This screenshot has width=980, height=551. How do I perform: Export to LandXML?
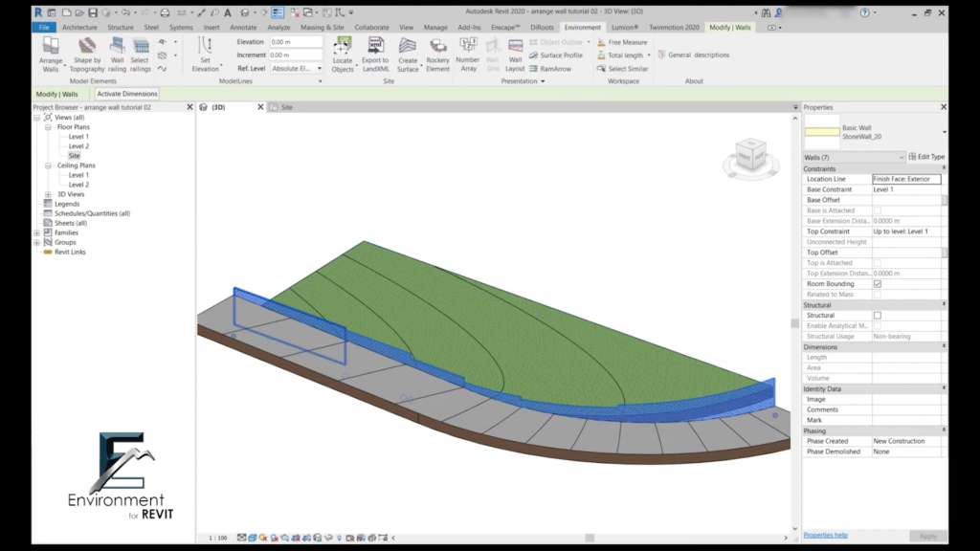(375, 55)
